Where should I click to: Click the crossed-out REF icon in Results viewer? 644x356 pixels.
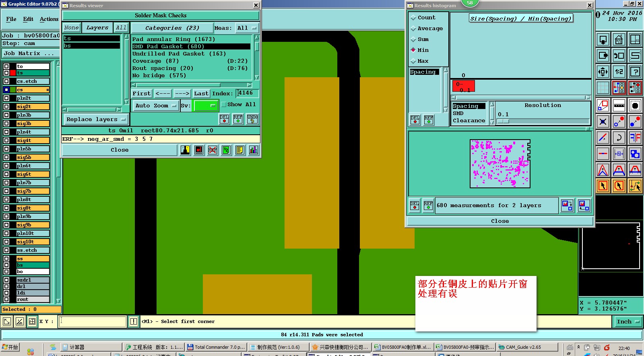tap(212, 150)
